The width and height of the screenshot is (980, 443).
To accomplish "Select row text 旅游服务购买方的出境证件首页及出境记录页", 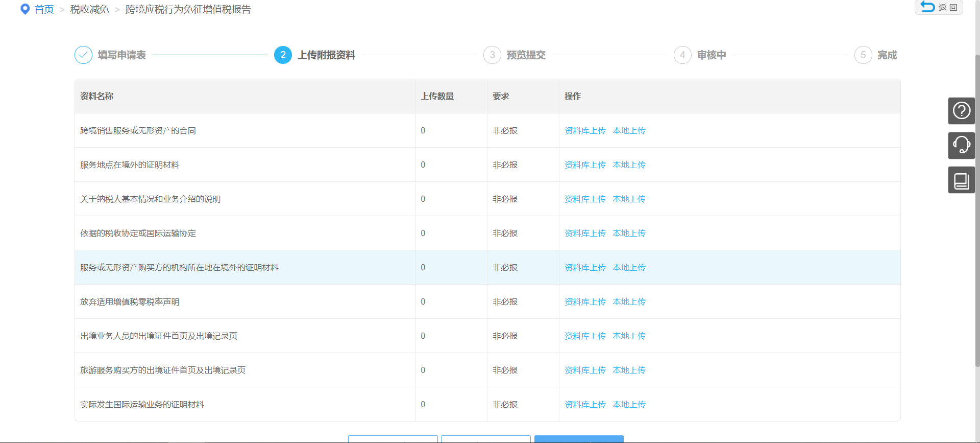I will (x=163, y=370).
